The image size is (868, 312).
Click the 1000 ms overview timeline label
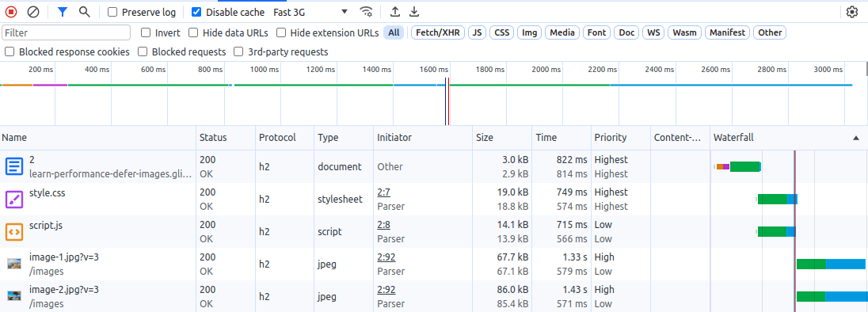(265, 70)
